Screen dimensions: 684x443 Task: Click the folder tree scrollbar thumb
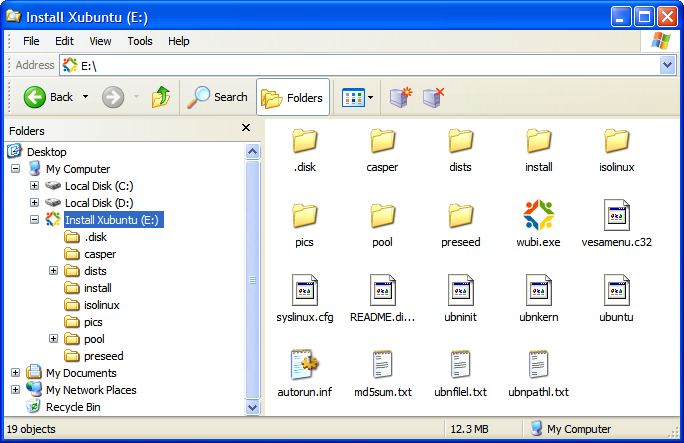click(253, 279)
